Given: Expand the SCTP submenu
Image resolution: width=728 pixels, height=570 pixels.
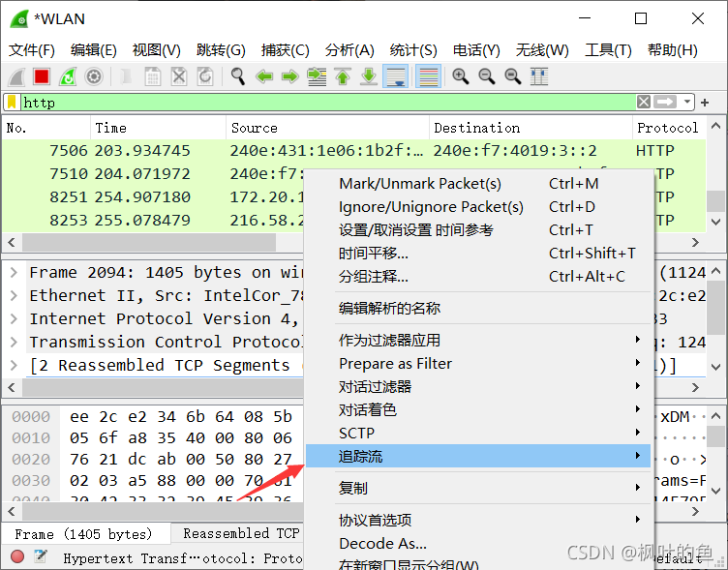Looking at the screenshot, I should (478, 434).
